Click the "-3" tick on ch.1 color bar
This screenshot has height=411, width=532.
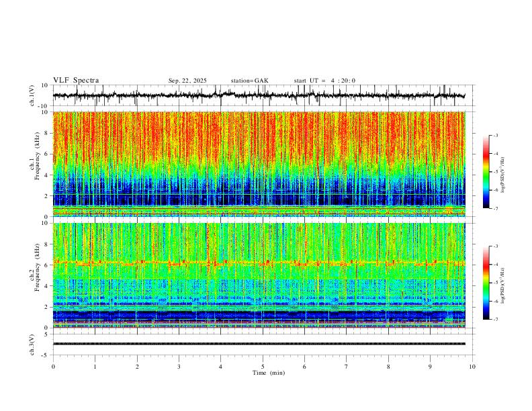click(496, 135)
